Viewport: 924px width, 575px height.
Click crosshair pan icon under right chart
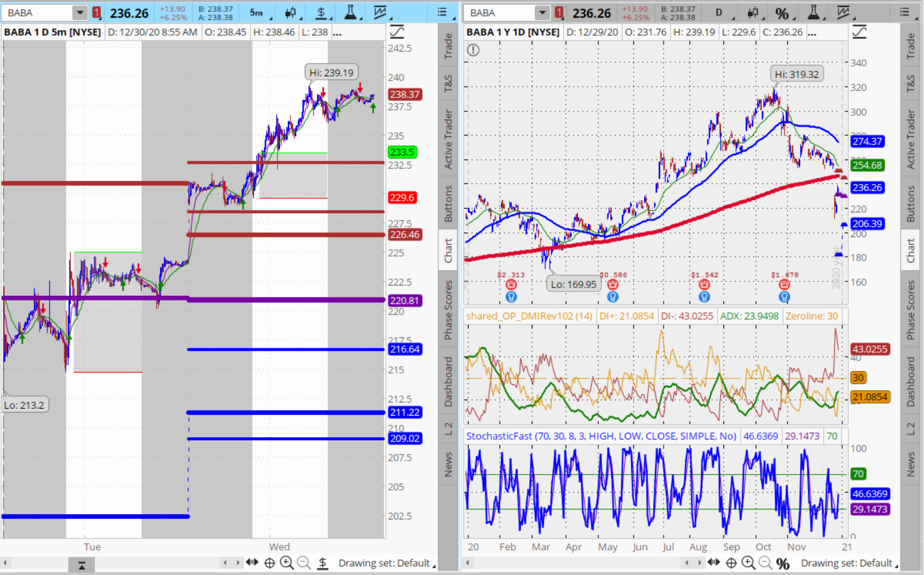731,563
